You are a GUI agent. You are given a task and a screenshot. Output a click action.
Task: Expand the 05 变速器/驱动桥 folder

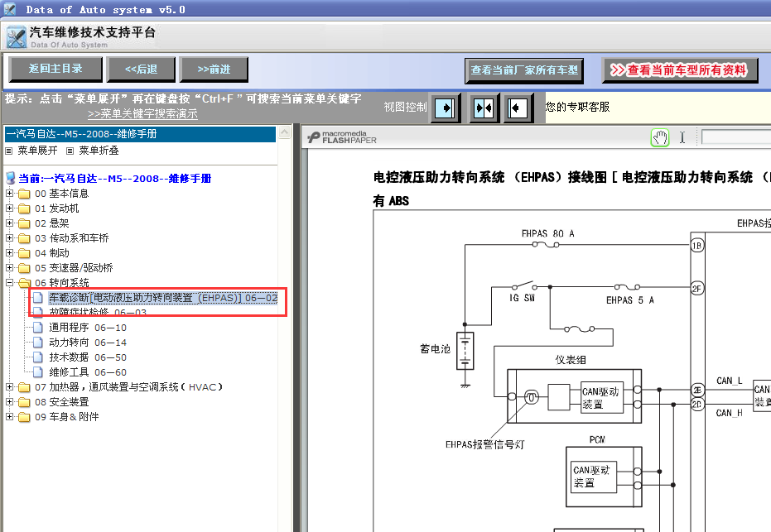[9, 268]
